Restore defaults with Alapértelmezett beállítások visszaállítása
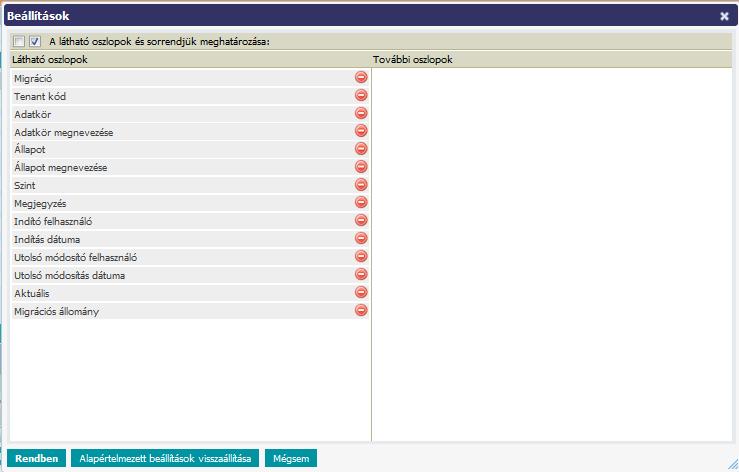739x472 pixels. tap(165, 458)
